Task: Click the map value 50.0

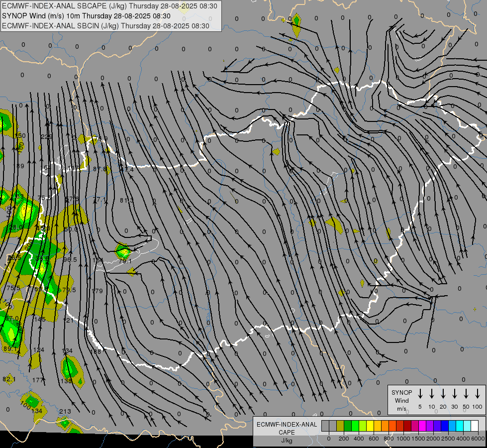Action: point(71,229)
